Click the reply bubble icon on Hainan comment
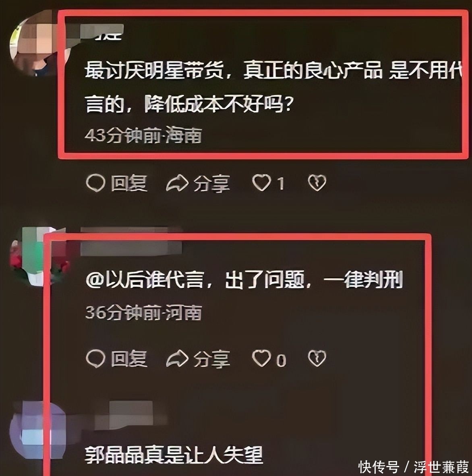 point(95,183)
